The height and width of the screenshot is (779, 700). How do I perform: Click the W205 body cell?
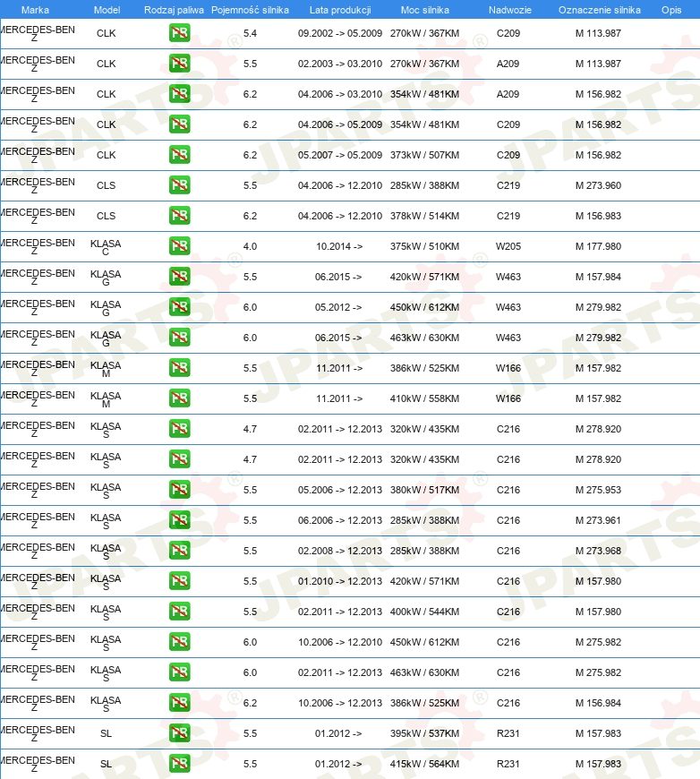point(508,246)
